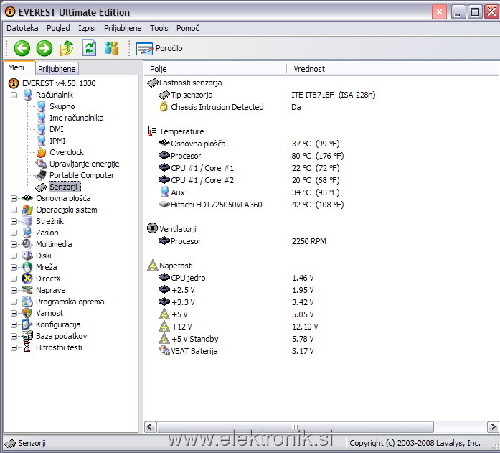Click the Programska oprema icon
This screenshot has width=500, height=453.
tap(27, 301)
